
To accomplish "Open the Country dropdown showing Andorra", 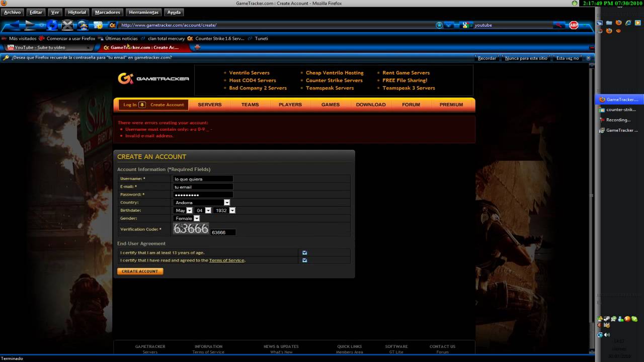I will pos(201,203).
